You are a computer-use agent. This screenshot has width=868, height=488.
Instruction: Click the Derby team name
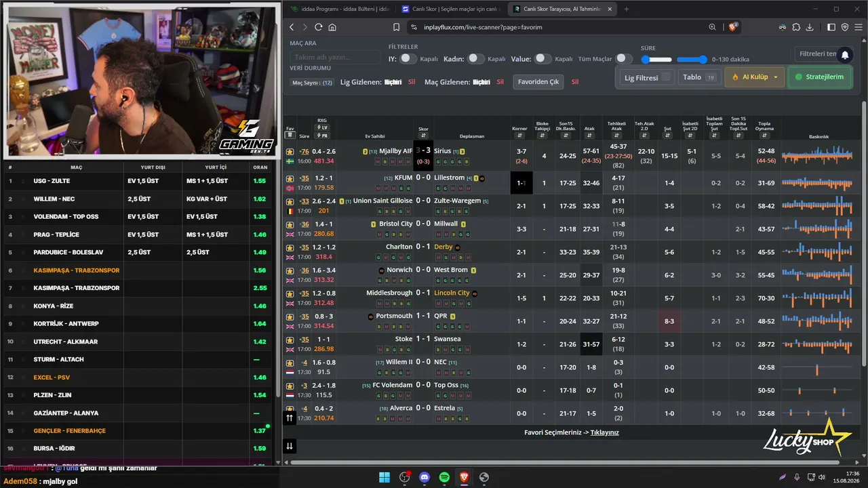click(443, 247)
